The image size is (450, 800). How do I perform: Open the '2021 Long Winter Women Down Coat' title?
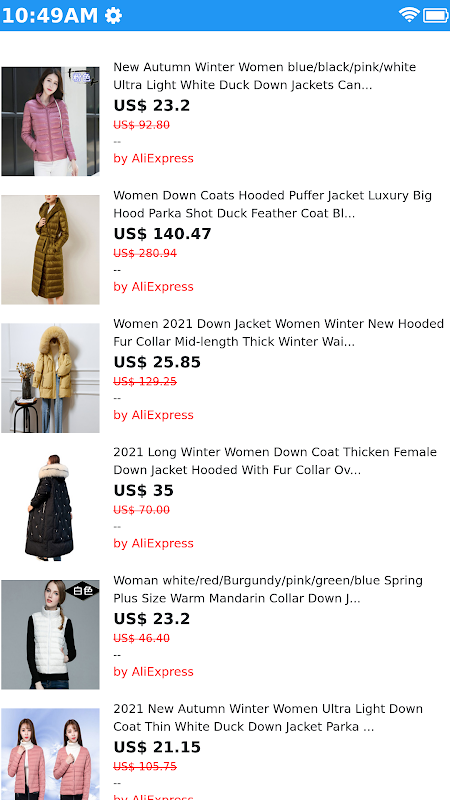tap(275, 461)
